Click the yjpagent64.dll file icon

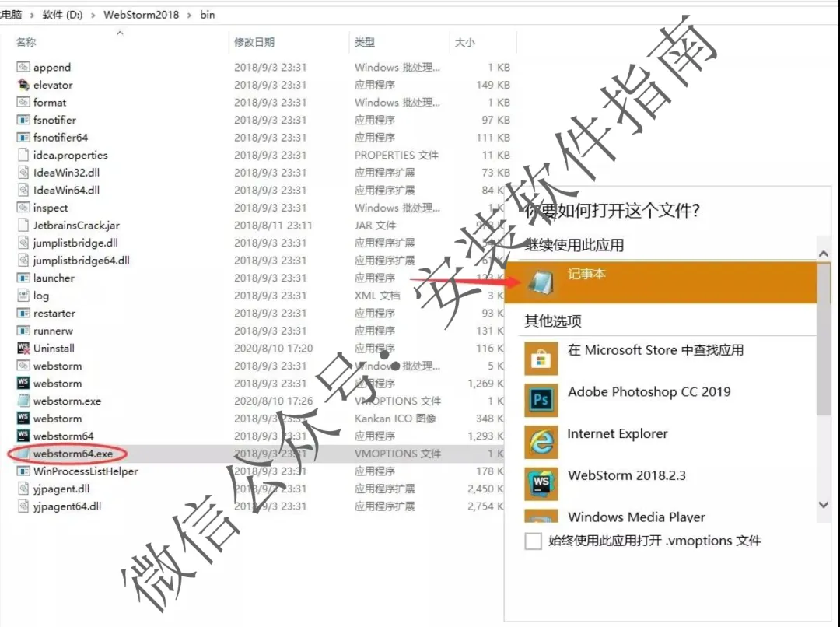coord(23,506)
